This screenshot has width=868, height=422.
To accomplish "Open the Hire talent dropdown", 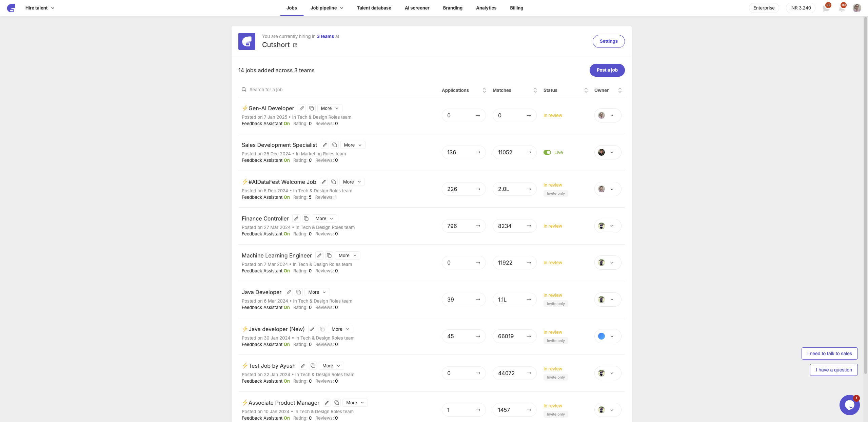I will tap(40, 8).
